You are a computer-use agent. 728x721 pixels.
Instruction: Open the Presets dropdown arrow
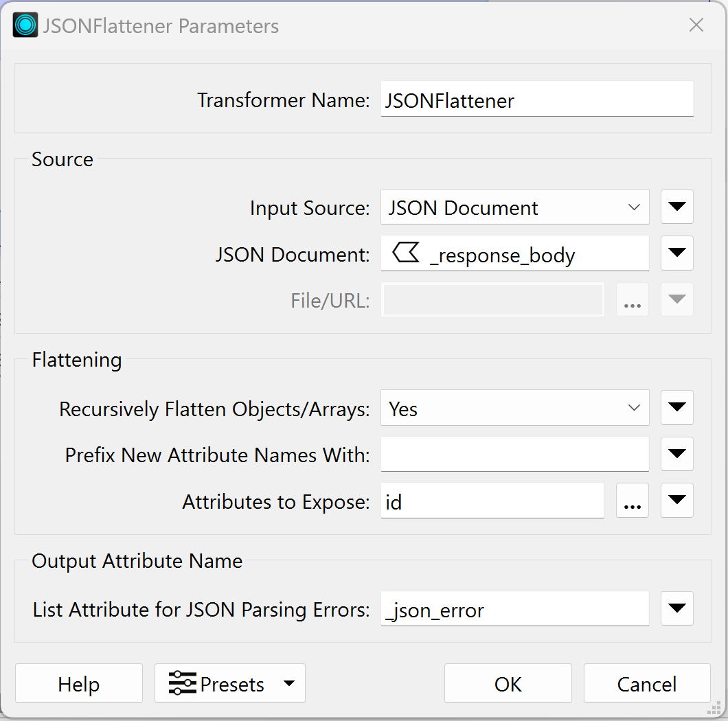click(289, 684)
